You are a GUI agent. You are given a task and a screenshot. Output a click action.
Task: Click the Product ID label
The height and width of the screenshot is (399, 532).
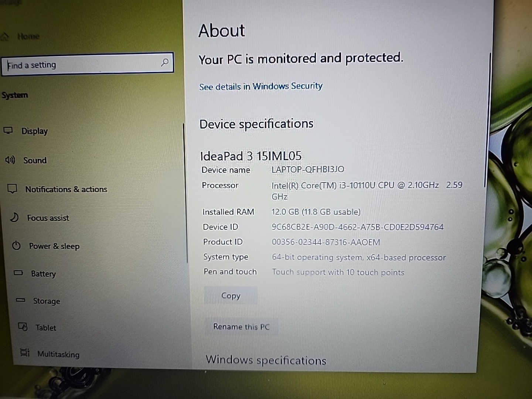pyautogui.click(x=223, y=242)
